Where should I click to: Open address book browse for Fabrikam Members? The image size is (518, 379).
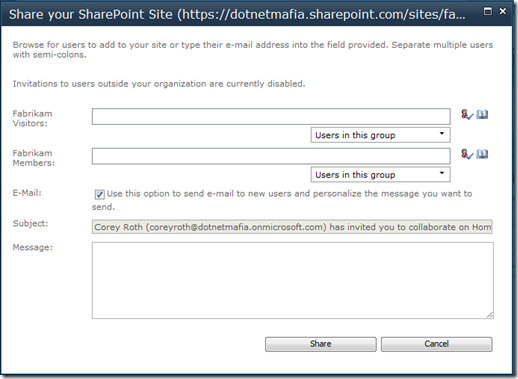[x=482, y=154]
